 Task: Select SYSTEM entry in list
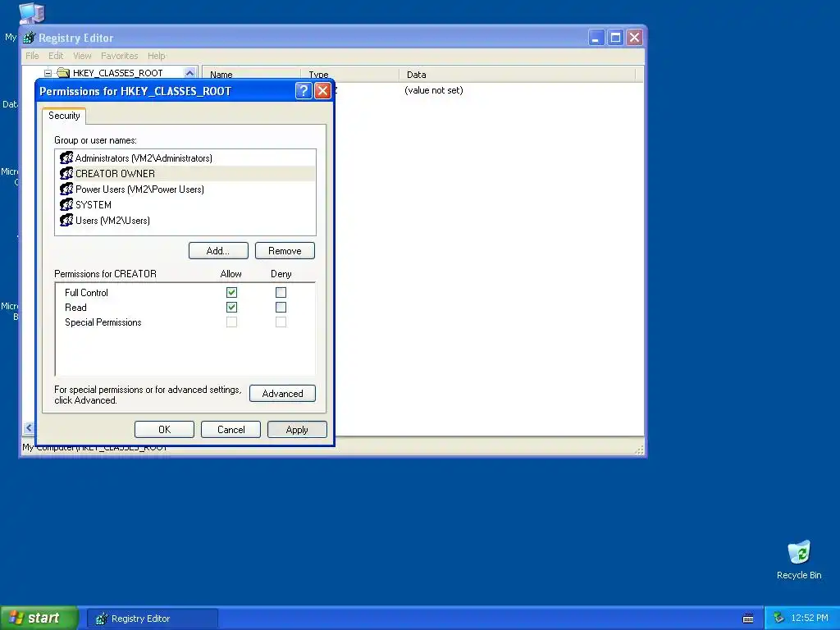pos(185,204)
